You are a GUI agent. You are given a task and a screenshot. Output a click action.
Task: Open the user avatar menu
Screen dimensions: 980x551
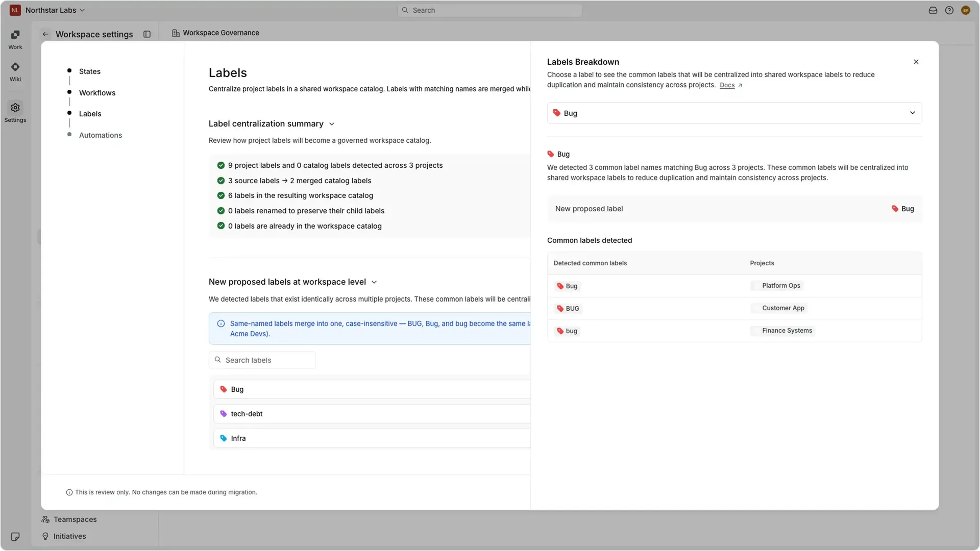coord(966,10)
